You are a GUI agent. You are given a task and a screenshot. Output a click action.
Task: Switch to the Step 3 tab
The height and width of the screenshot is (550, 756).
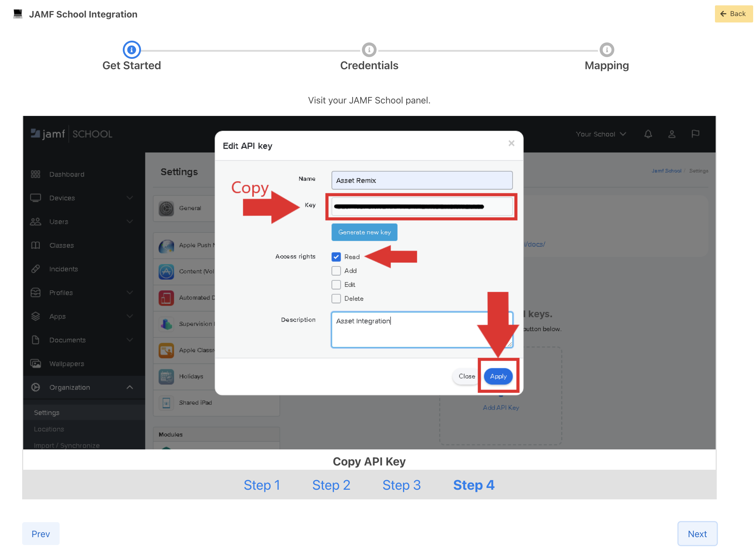pyautogui.click(x=401, y=485)
